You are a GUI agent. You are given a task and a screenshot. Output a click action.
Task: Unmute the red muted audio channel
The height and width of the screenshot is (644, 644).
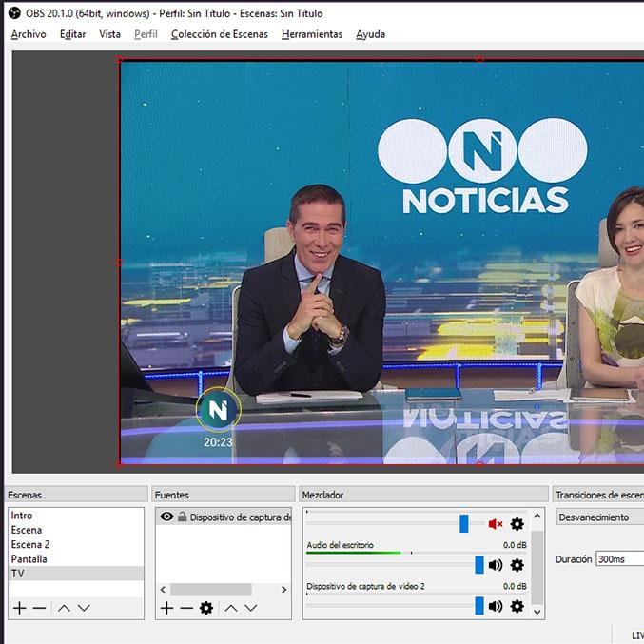tap(496, 524)
